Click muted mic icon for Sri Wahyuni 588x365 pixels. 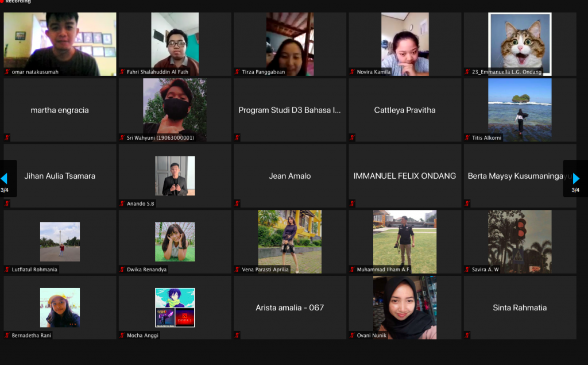tap(122, 138)
